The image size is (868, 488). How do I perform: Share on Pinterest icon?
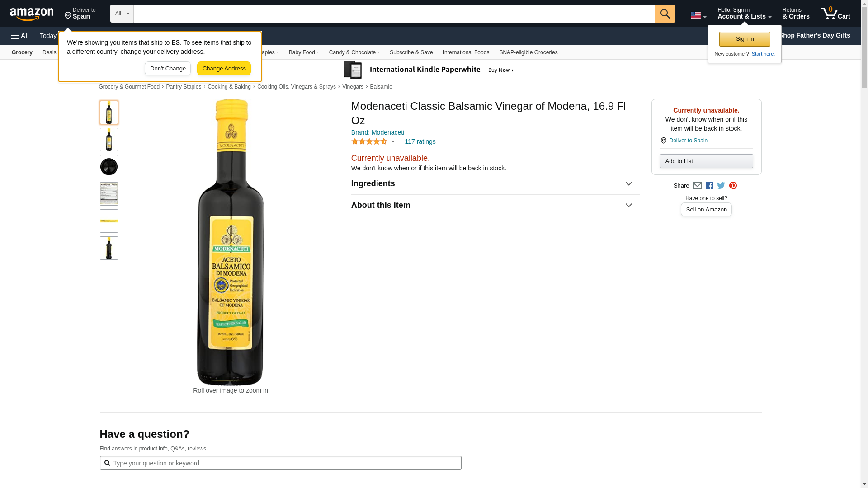[733, 186]
